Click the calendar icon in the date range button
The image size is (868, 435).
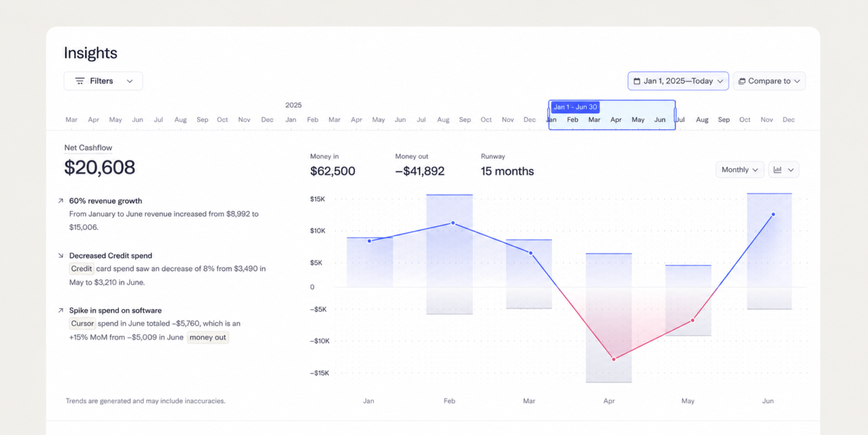point(637,81)
